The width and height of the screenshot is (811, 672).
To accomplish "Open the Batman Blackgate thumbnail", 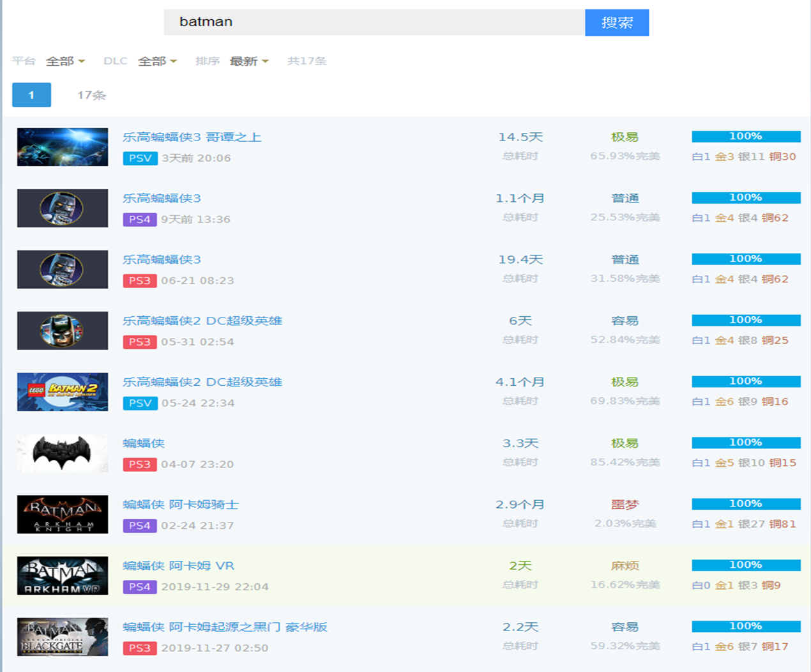I will coord(63,637).
